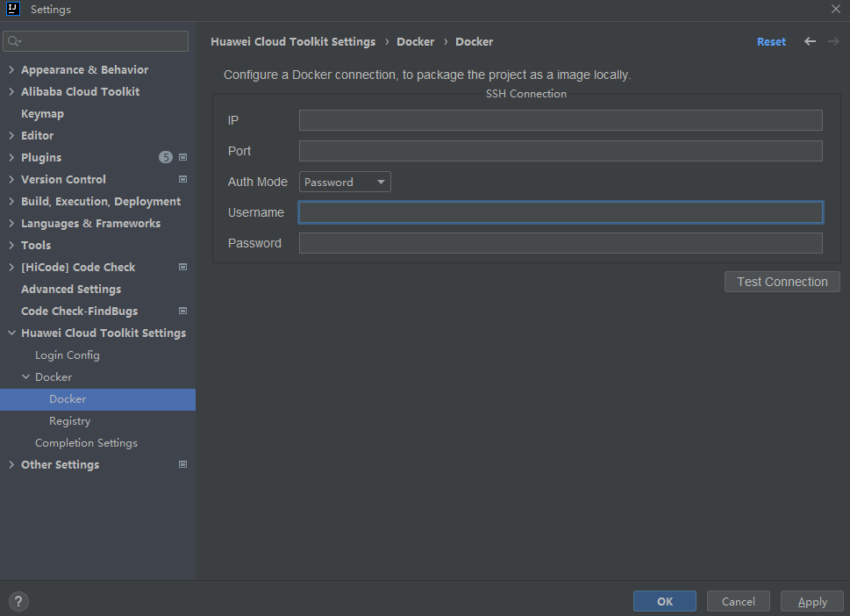Expand the Tools settings node
The image size is (850, 616).
coord(11,245)
